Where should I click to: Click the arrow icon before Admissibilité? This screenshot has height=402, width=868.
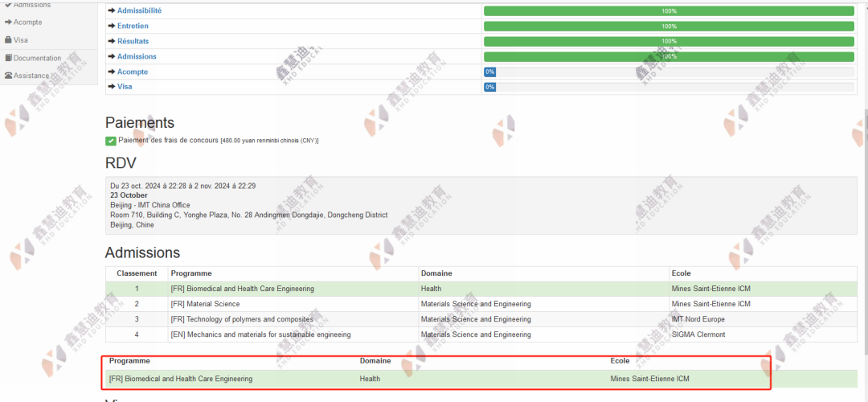click(112, 10)
